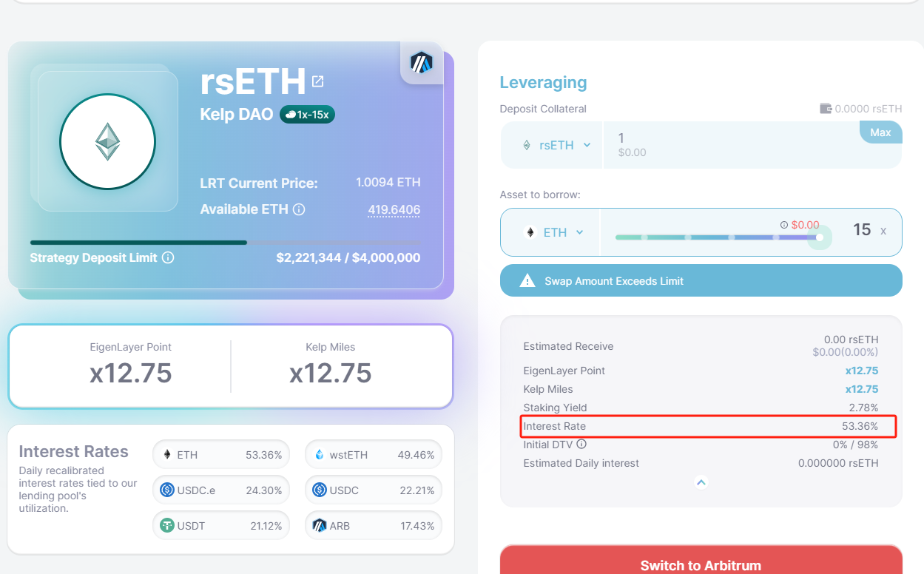
Task: Click the USDC coin icon
Action: coord(320,490)
